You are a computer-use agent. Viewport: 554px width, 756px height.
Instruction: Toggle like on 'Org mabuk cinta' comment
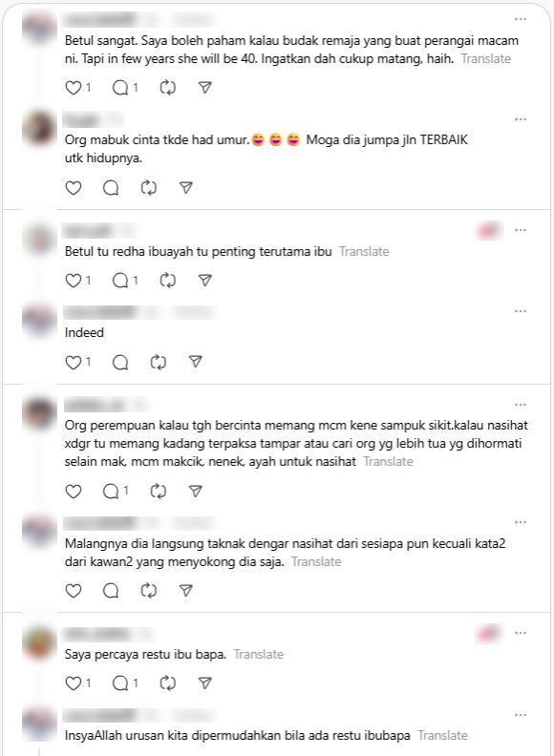click(74, 187)
